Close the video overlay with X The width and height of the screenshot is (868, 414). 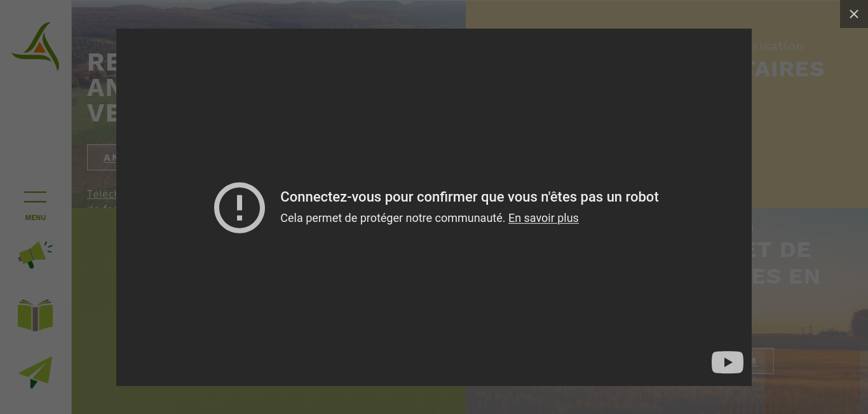[x=854, y=14]
